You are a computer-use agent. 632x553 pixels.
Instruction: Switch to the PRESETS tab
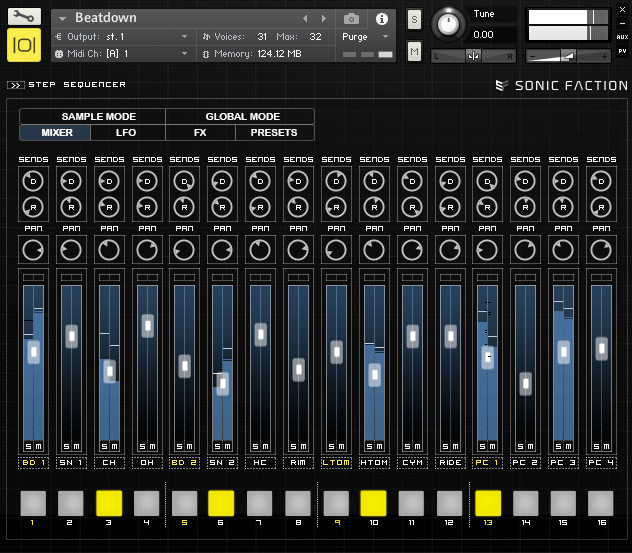pyautogui.click(x=274, y=132)
